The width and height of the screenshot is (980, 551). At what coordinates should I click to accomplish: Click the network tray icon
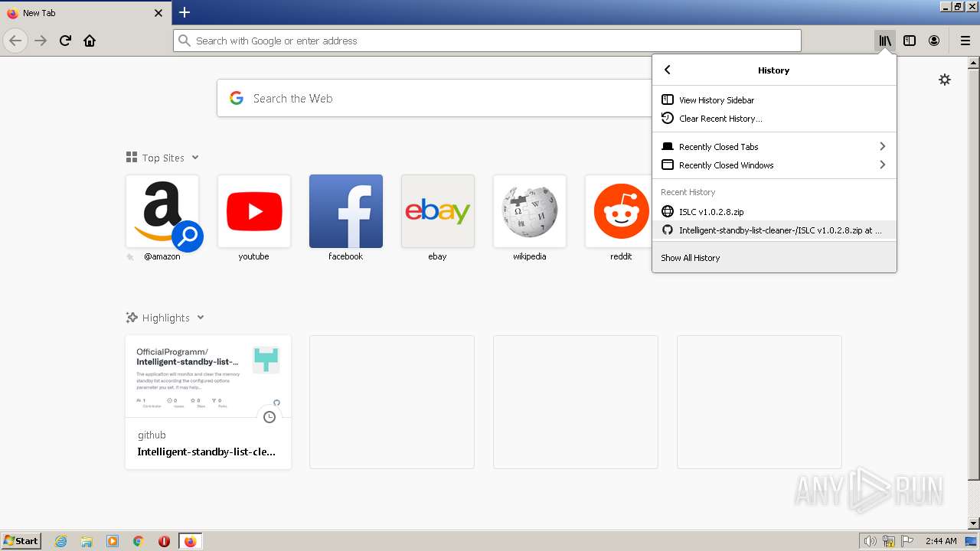click(889, 541)
